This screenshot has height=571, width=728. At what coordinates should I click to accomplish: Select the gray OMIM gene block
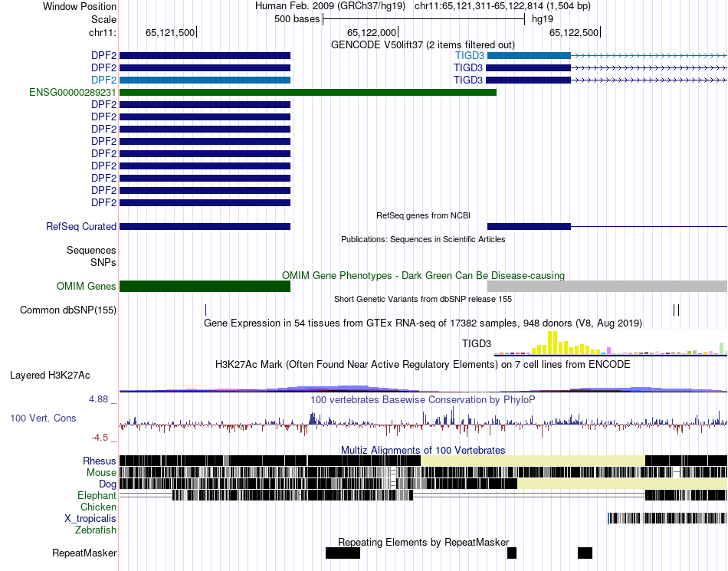tap(607, 286)
